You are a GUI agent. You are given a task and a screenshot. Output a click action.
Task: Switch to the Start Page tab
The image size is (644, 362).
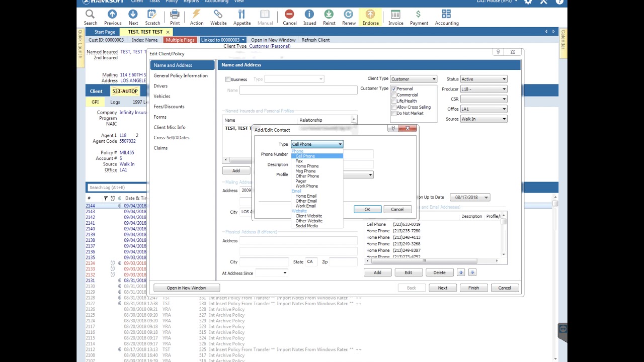[x=105, y=32]
